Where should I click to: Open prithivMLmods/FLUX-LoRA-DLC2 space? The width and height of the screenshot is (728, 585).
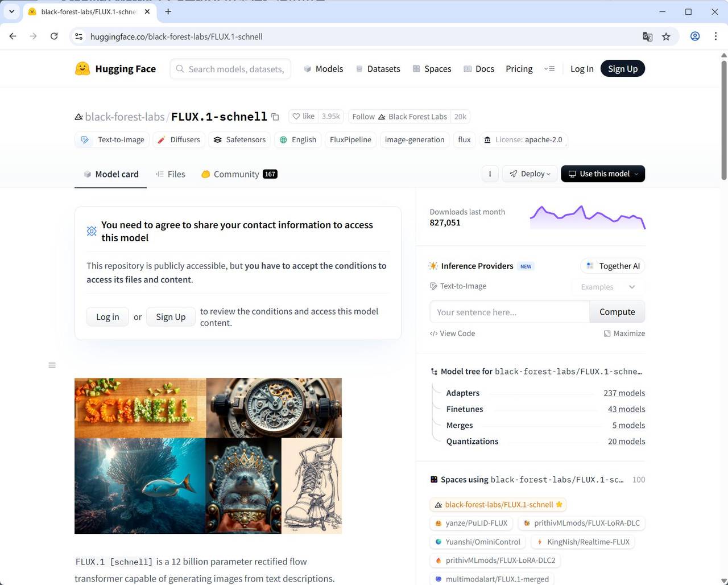tap(495, 561)
